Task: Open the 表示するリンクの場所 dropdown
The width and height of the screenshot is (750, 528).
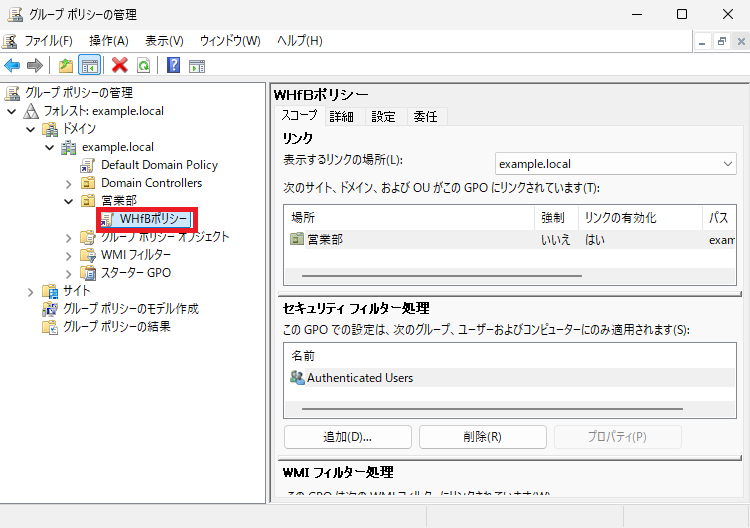Action: coord(615,164)
